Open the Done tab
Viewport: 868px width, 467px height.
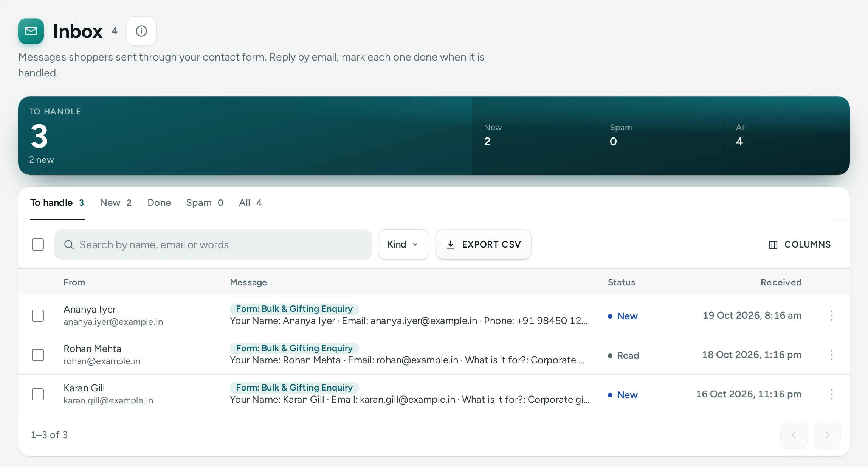(x=159, y=203)
